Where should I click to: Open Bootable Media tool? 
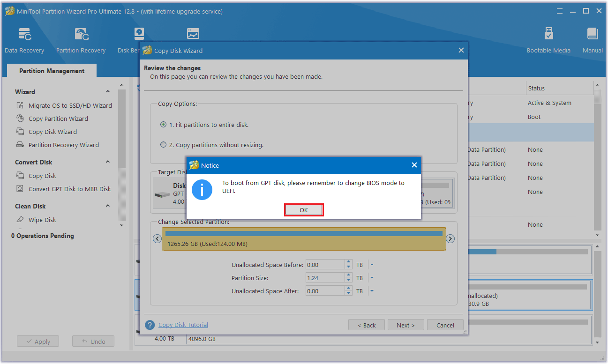[548, 41]
